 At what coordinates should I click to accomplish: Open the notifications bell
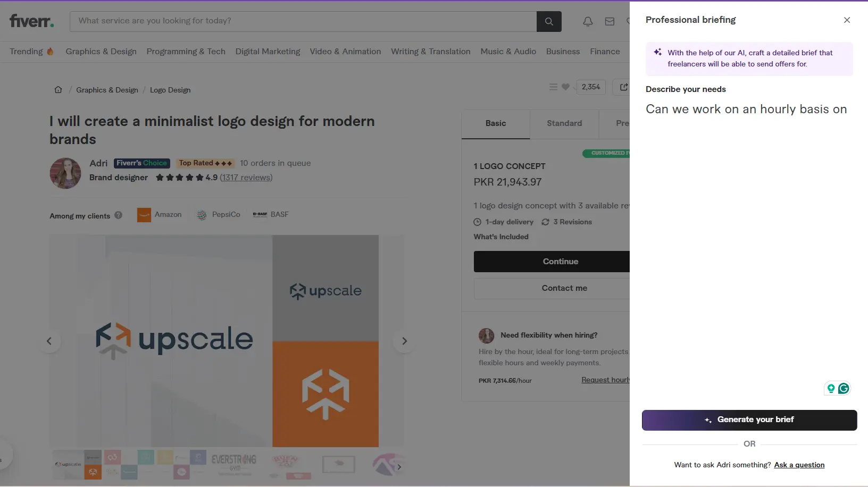(588, 21)
